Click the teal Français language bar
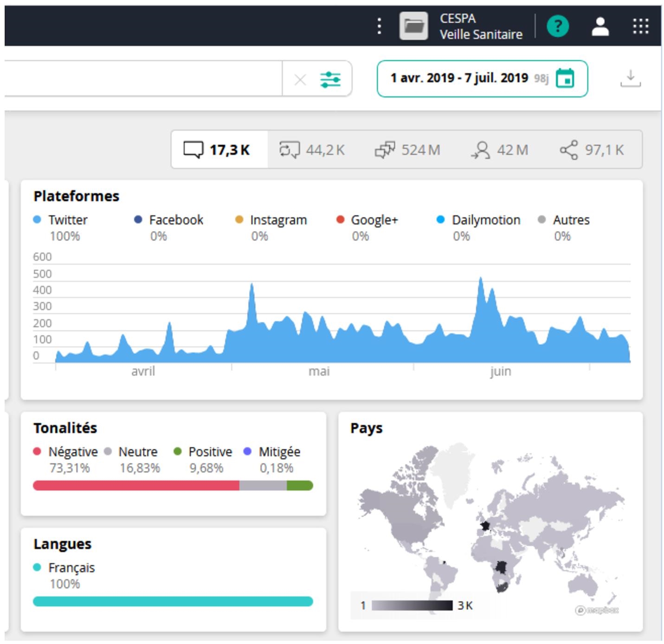Viewport: 664px width, 644px height. (x=173, y=601)
